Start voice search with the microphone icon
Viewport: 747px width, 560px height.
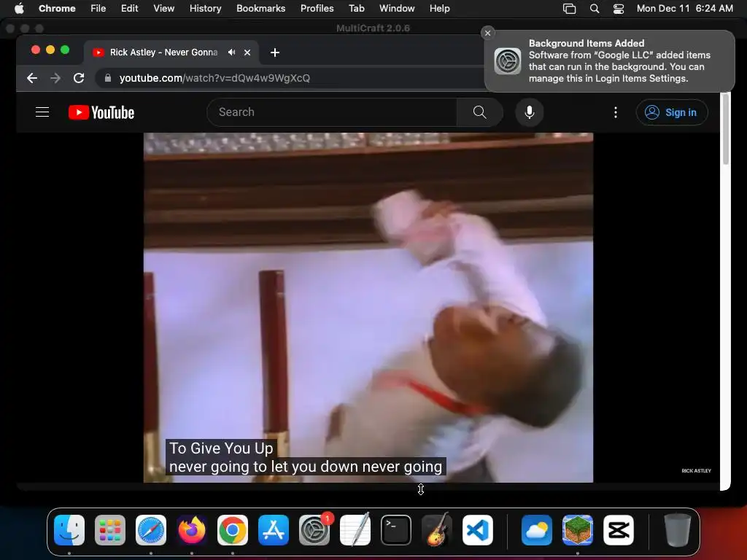point(530,112)
